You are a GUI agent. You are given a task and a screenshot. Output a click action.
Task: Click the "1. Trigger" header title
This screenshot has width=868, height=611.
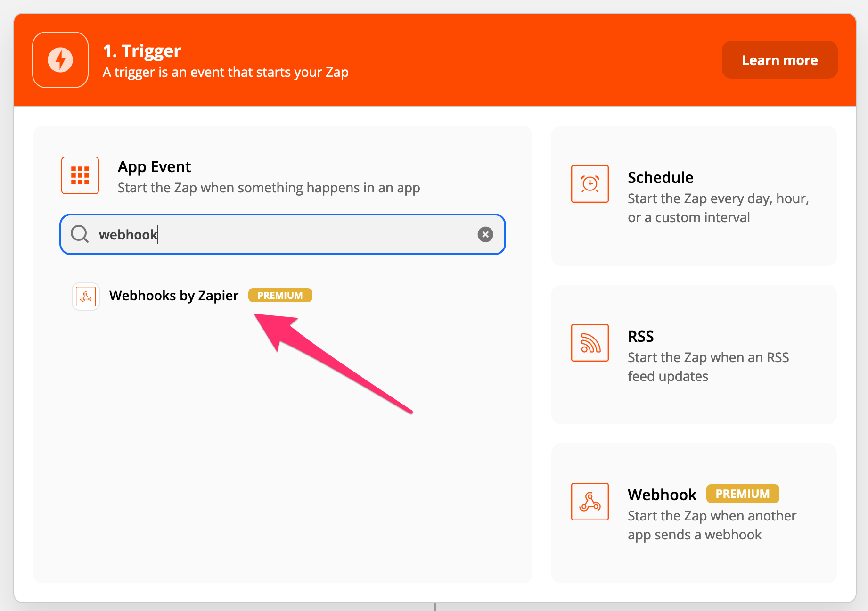(x=142, y=51)
